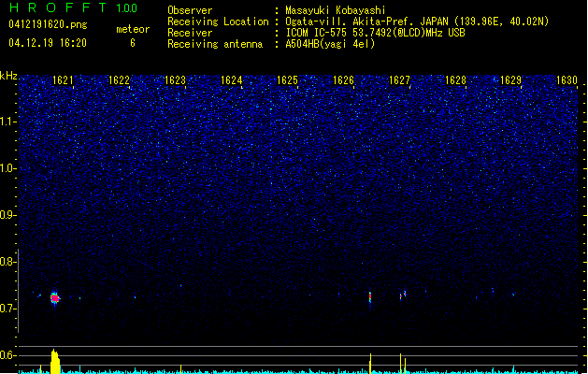The width and height of the screenshot is (588, 374).
Task: Click the 1629 time axis marker
Action: pyautogui.click(x=510, y=80)
